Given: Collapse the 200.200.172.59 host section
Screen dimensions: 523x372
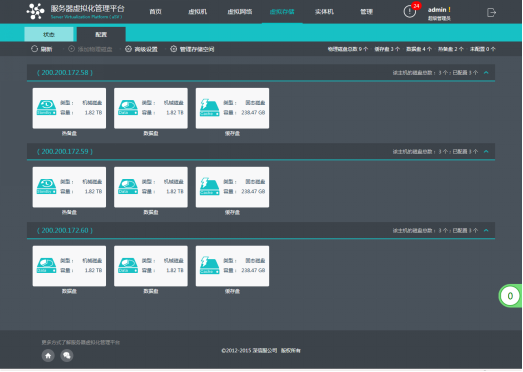Looking at the screenshot, I should [x=486, y=151].
